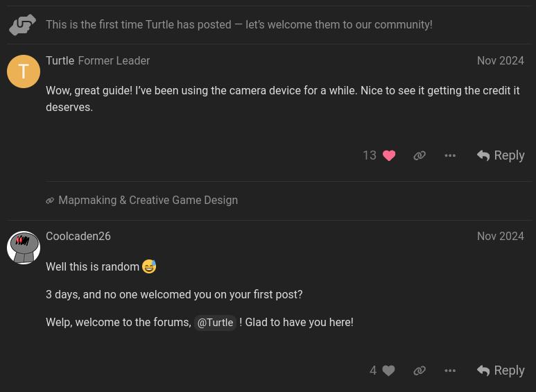This screenshot has width=536, height=392.
Task: Show more actions for Turtle's post
Action: (x=450, y=155)
